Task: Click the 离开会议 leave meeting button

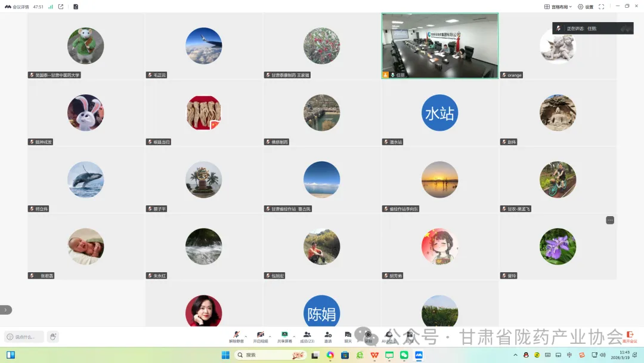Action: (x=630, y=337)
